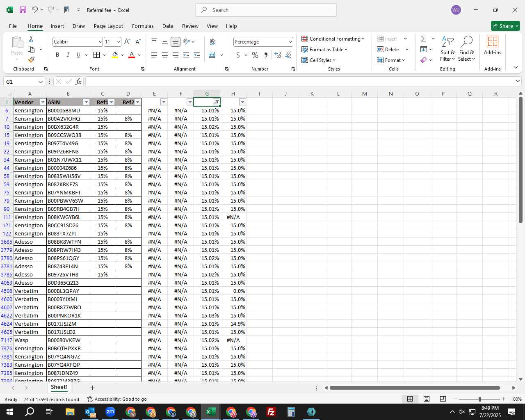Apply Comma Style
Viewport: 525px width, 420px height.
point(266,55)
